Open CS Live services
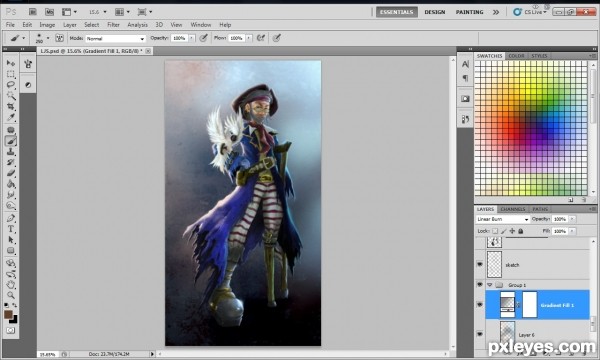 coord(530,12)
